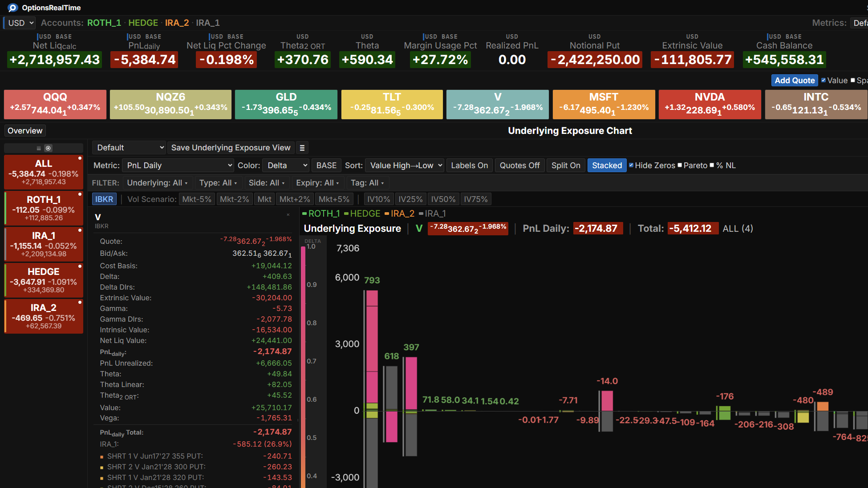The height and width of the screenshot is (488, 868).
Task: Expand the Expiry: All filter
Action: pos(317,183)
